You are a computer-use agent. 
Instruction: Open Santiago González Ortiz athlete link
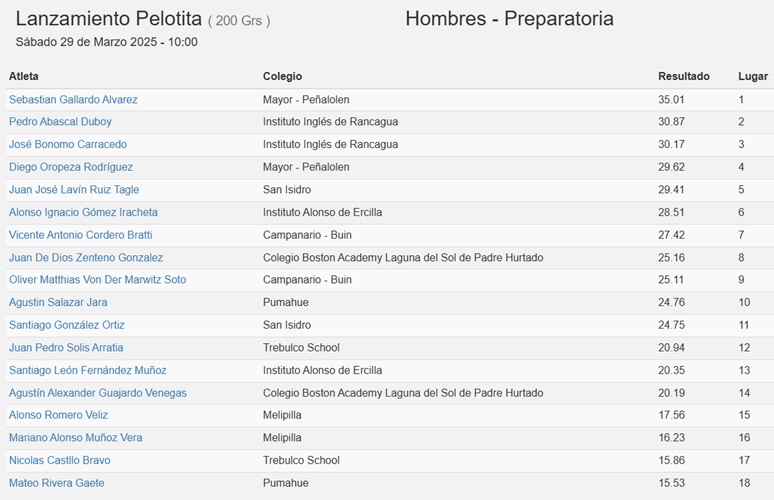point(67,325)
